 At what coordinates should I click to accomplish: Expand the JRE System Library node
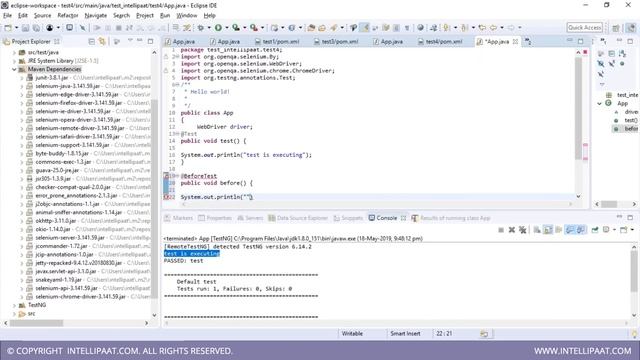14,61
